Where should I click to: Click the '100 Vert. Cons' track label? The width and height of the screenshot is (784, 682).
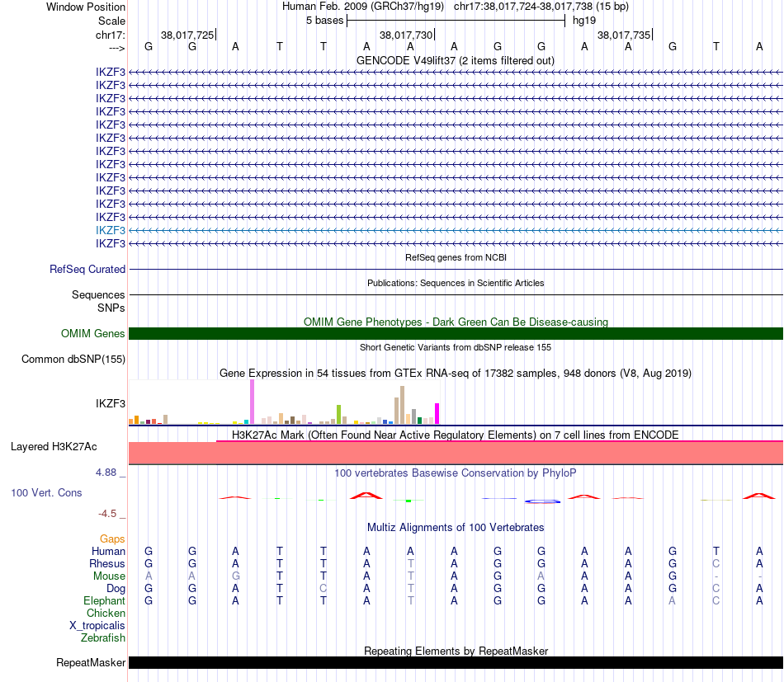46,492
